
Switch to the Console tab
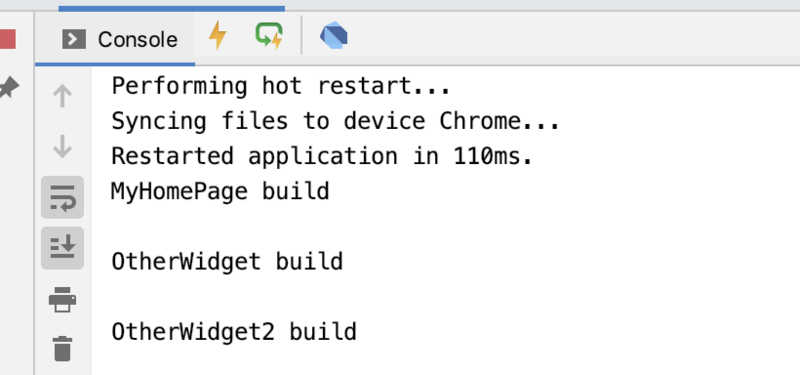[x=120, y=39]
